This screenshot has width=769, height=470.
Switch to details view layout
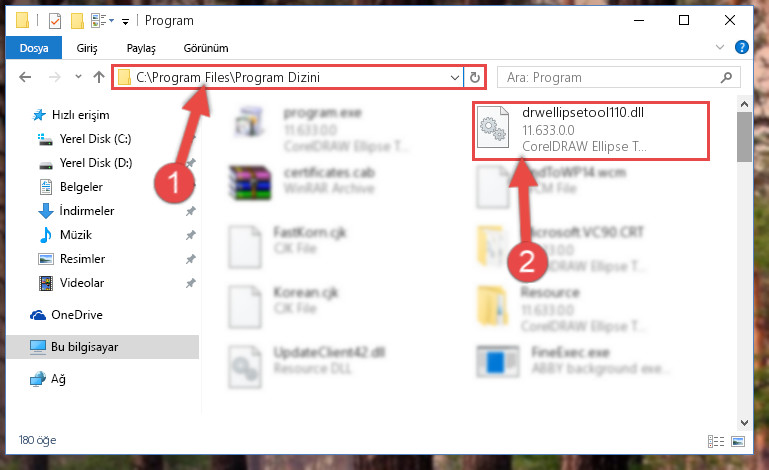716,442
